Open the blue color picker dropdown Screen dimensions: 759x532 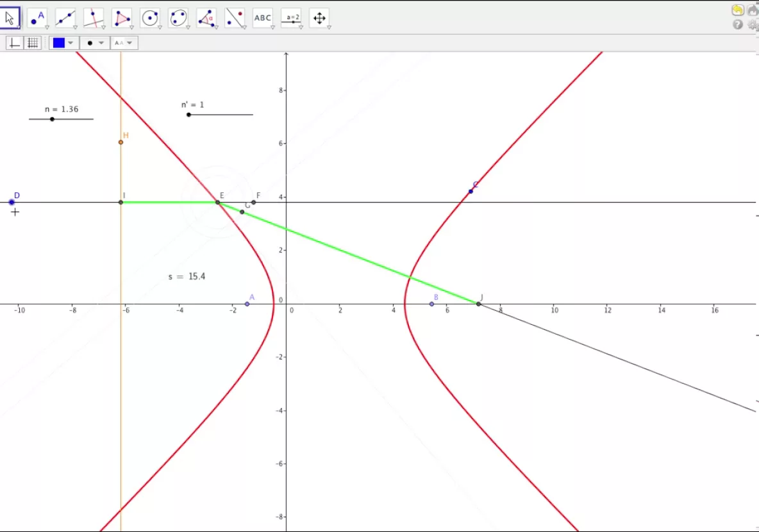[63, 43]
